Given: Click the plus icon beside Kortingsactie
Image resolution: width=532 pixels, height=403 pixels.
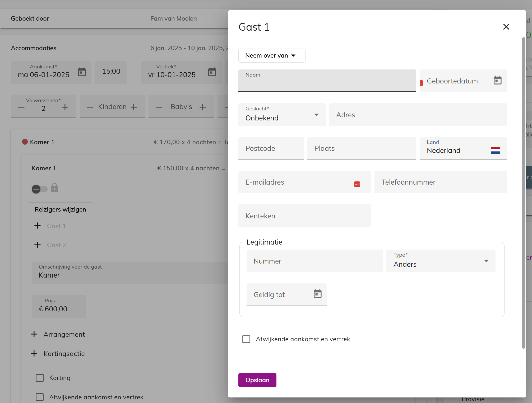Looking at the screenshot, I should click(34, 353).
